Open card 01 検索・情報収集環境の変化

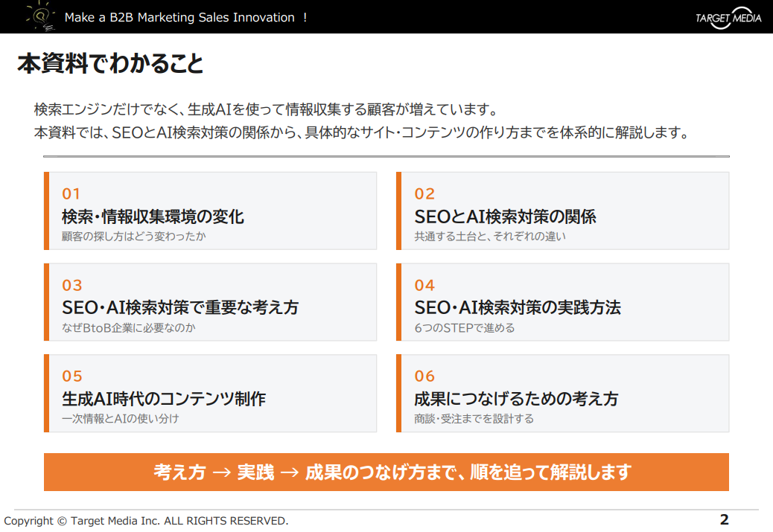[x=211, y=211]
